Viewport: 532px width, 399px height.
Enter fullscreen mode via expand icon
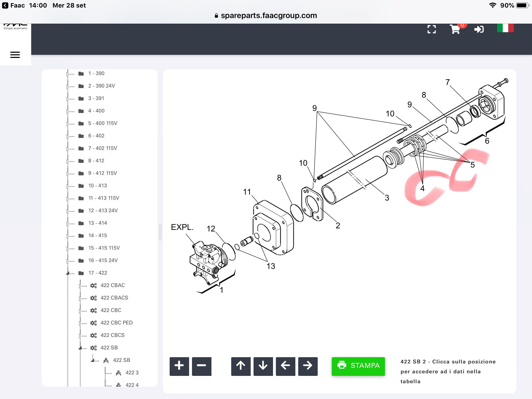point(431,29)
